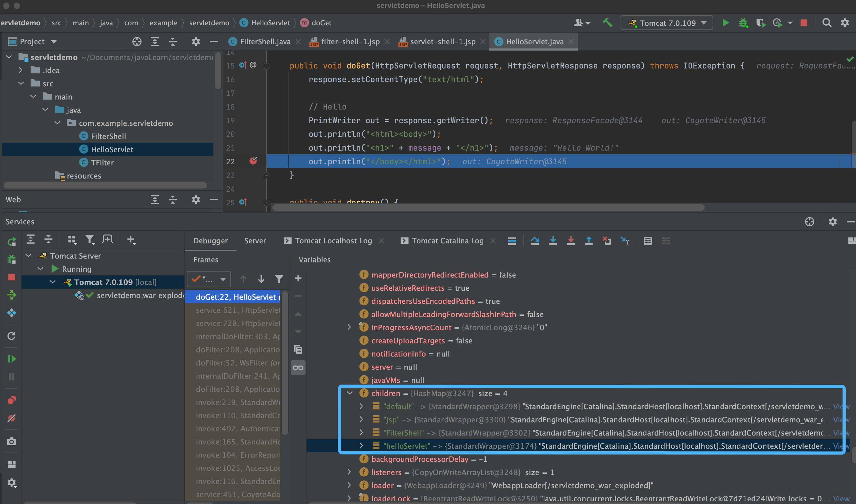856x504 pixels.
Task: Open the Evaluate Expression calculator icon
Action: (x=647, y=241)
